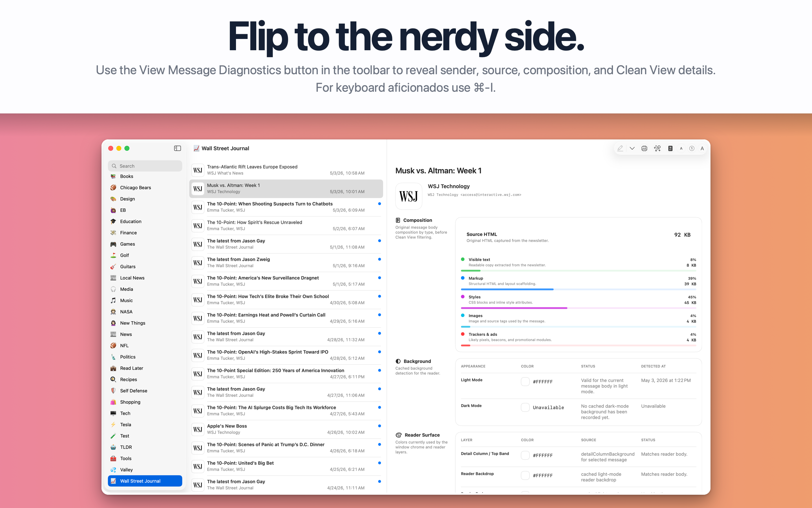Open 'How Tech's Elite Broke Their Own School'

tap(286, 299)
